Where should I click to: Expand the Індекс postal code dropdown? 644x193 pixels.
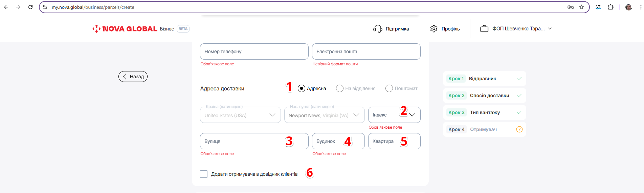click(x=412, y=115)
